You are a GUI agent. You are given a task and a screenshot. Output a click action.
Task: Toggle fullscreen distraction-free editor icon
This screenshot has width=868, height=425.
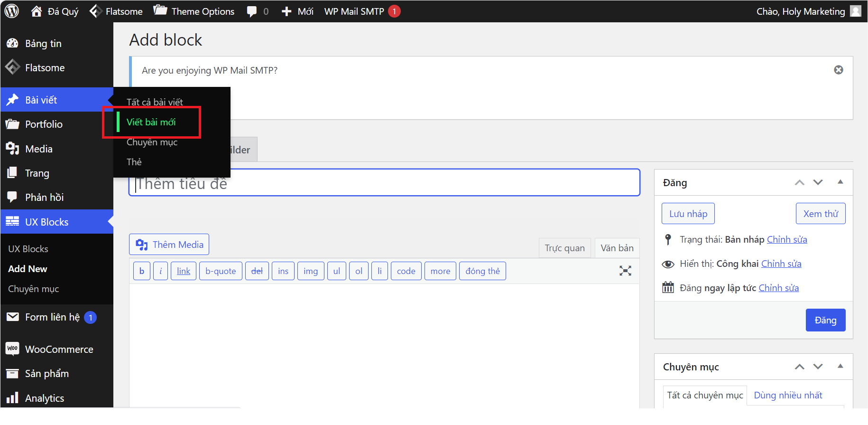point(625,271)
